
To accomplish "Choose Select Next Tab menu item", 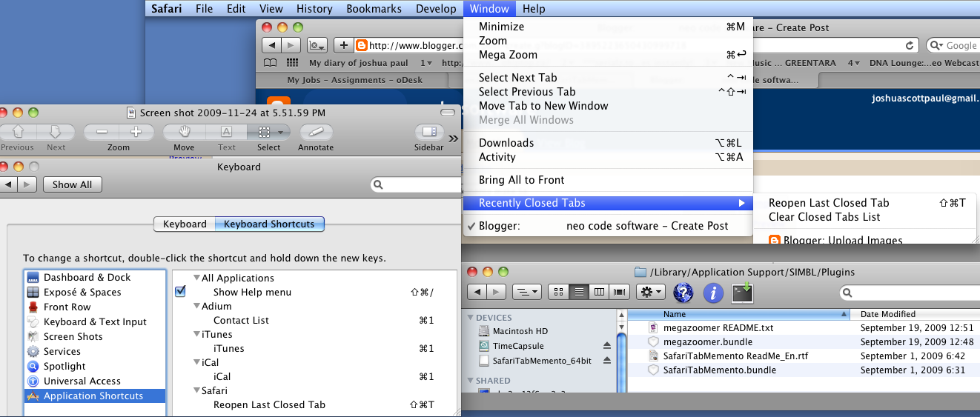I will [x=608, y=78].
